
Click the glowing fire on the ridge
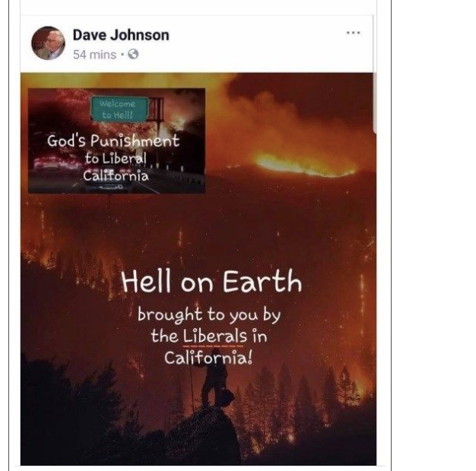pyautogui.click(x=303, y=166)
